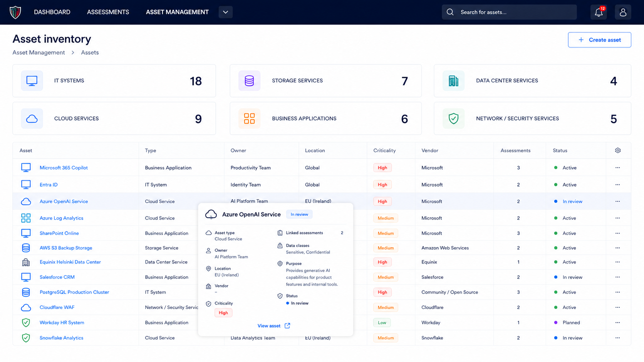Click the external link icon next to View asset

pos(287,326)
